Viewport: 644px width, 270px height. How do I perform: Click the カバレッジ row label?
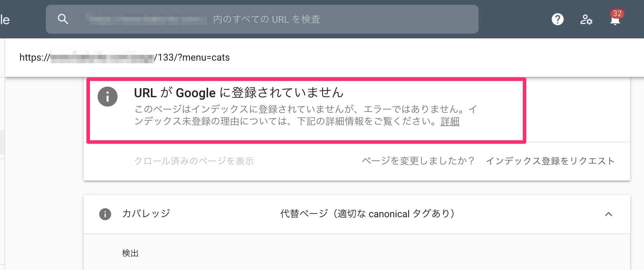point(146,214)
